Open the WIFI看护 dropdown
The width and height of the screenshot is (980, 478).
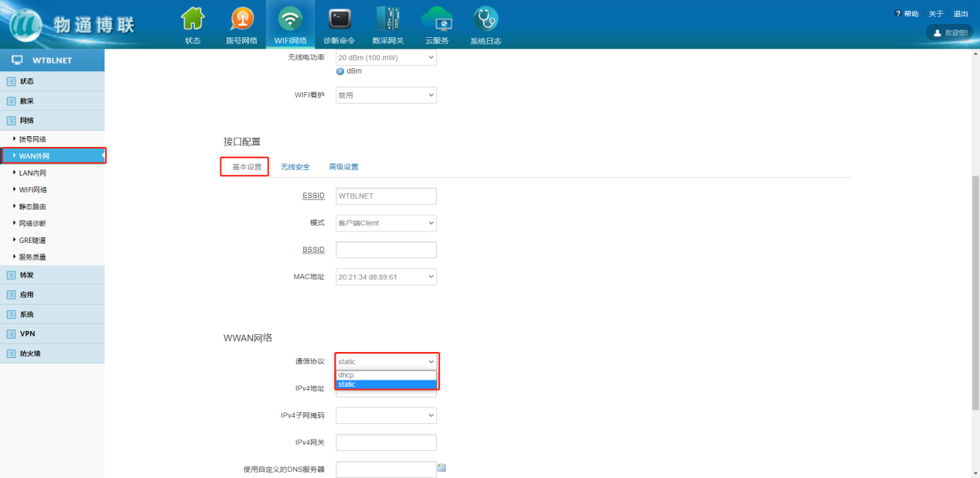coord(386,95)
